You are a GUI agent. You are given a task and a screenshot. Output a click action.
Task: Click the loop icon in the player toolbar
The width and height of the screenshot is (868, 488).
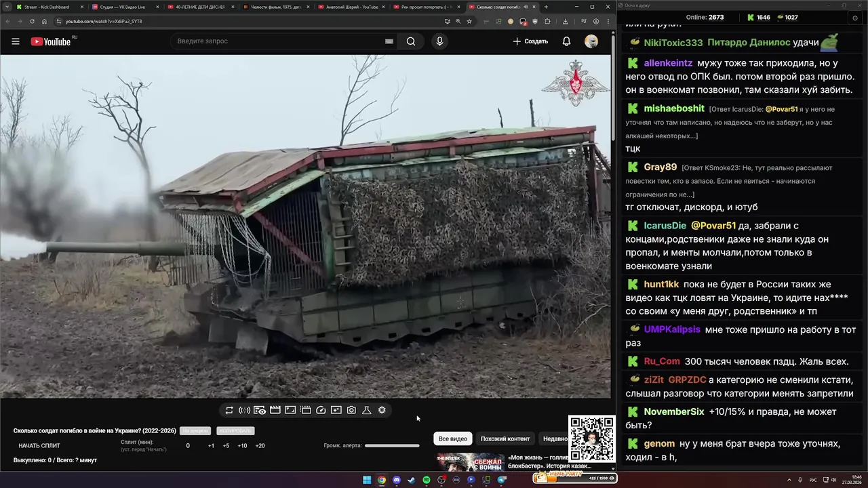(229, 410)
